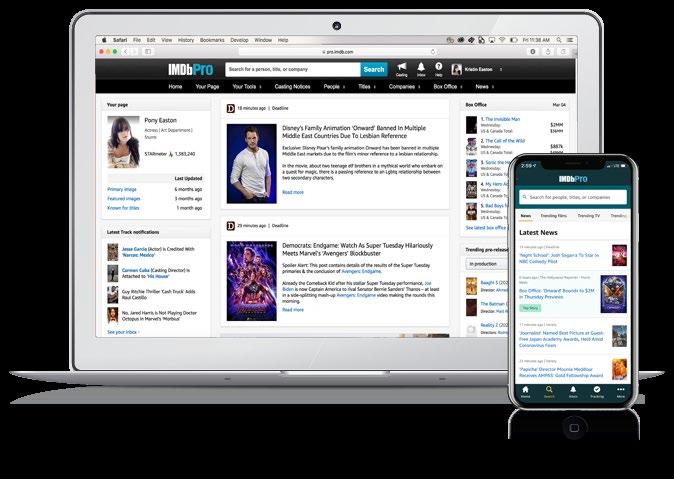Click the Apple menu icon
This screenshot has height=479, width=674.
tap(104, 40)
